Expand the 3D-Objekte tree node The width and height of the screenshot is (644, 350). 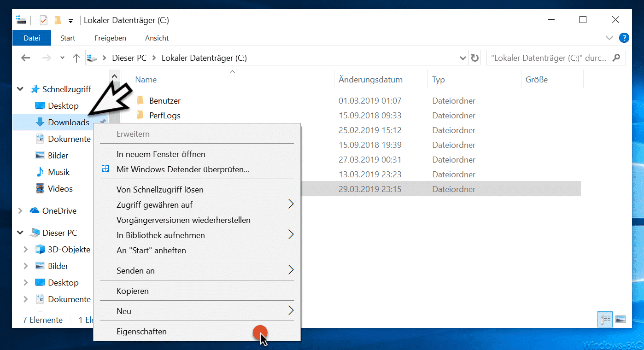click(x=26, y=249)
